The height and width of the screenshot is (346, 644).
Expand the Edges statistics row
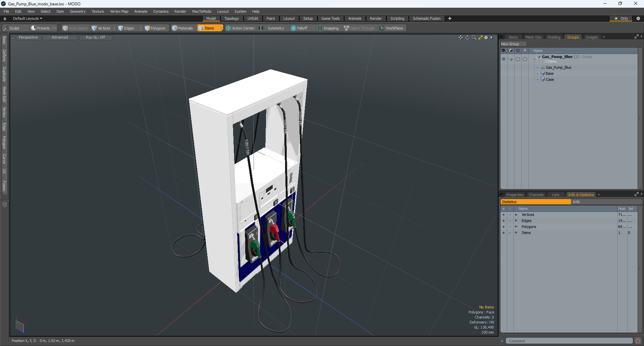[x=516, y=221]
